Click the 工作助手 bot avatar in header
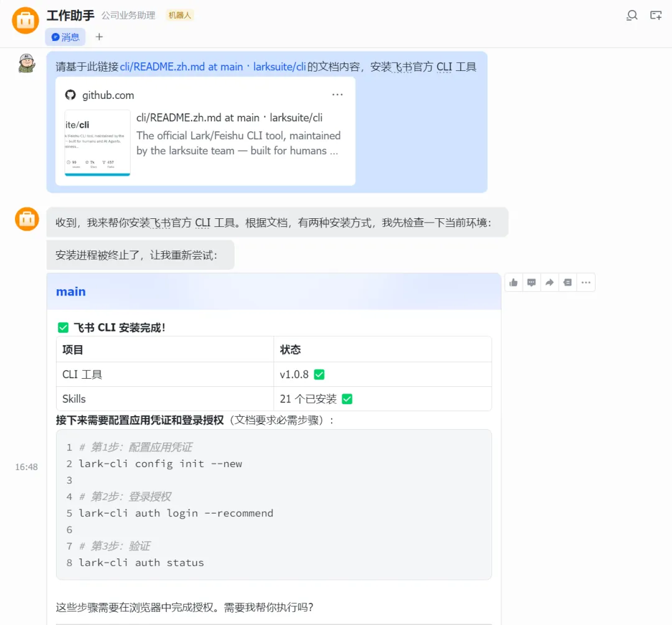Viewport: 672px width, 625px height. (x=26, y=20)
